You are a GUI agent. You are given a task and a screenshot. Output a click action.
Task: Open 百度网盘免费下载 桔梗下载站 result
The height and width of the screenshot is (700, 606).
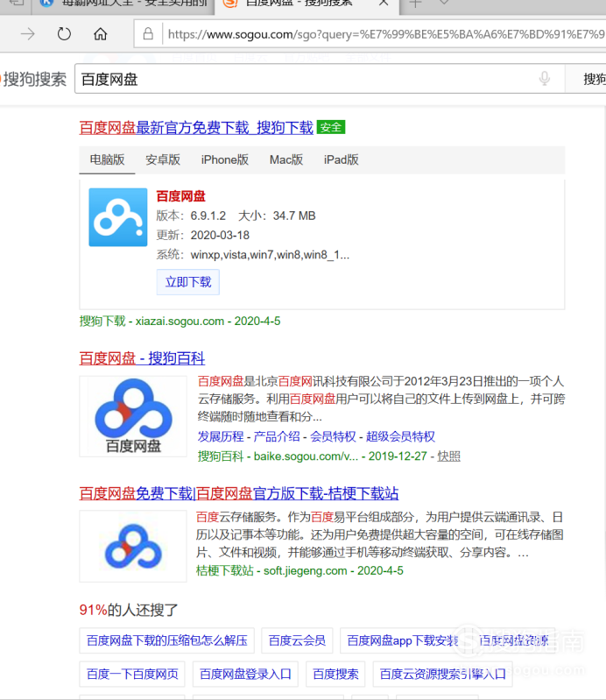[x=239, y=494]
